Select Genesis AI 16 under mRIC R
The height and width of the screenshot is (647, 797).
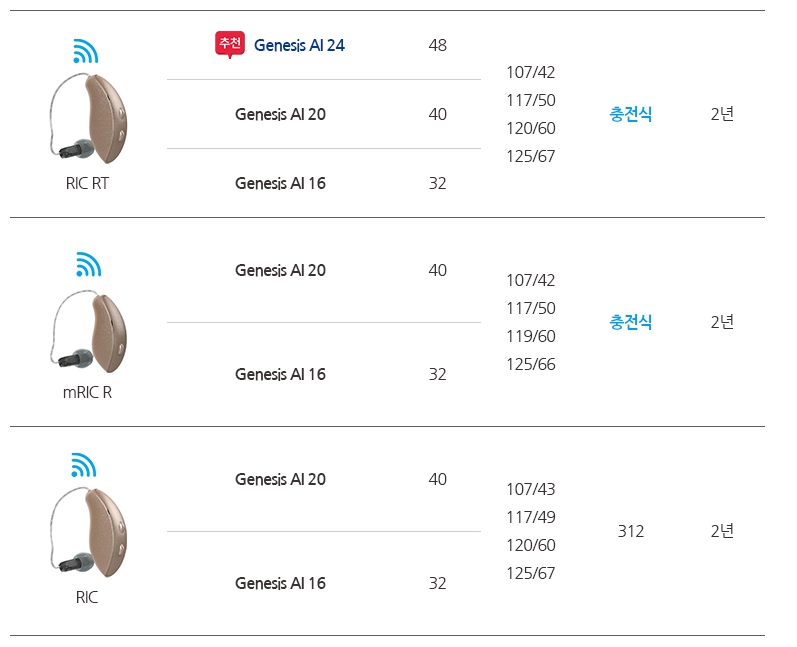[280, 374]
